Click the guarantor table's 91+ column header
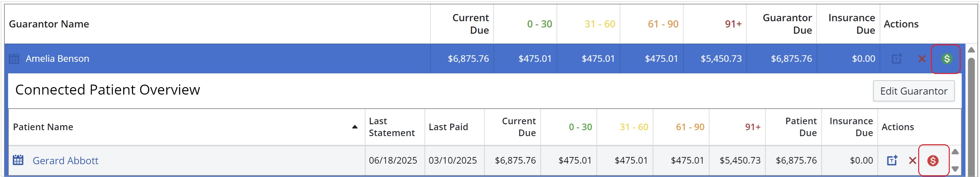980x177 pixels. [x=733, y=24]
